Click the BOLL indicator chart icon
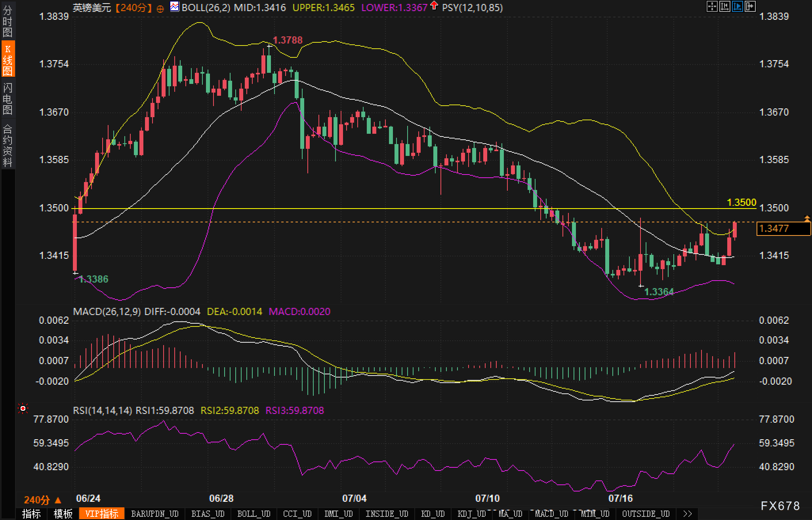Screen dimensions: 812x520 pyautogui.click(x=174, y=6)
